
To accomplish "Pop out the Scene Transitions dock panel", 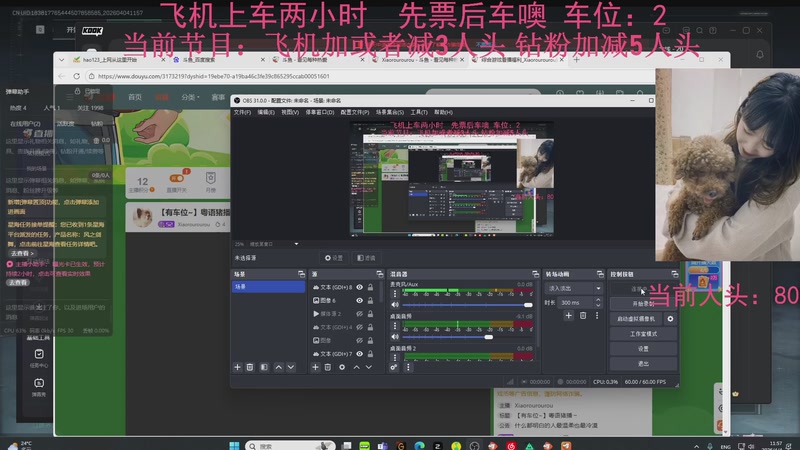I will tap(600, 274).
